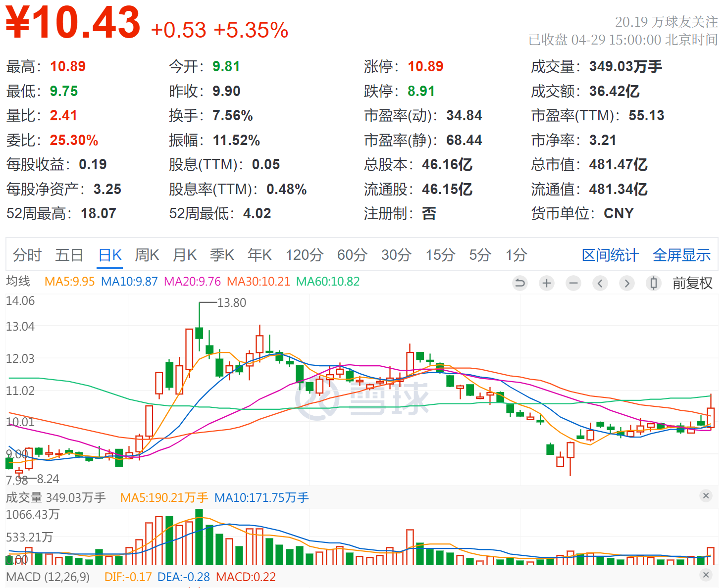This screenshot has width=725, height=588.
Task: Close the MACD indicator panel
Action: tap(706, 575)
